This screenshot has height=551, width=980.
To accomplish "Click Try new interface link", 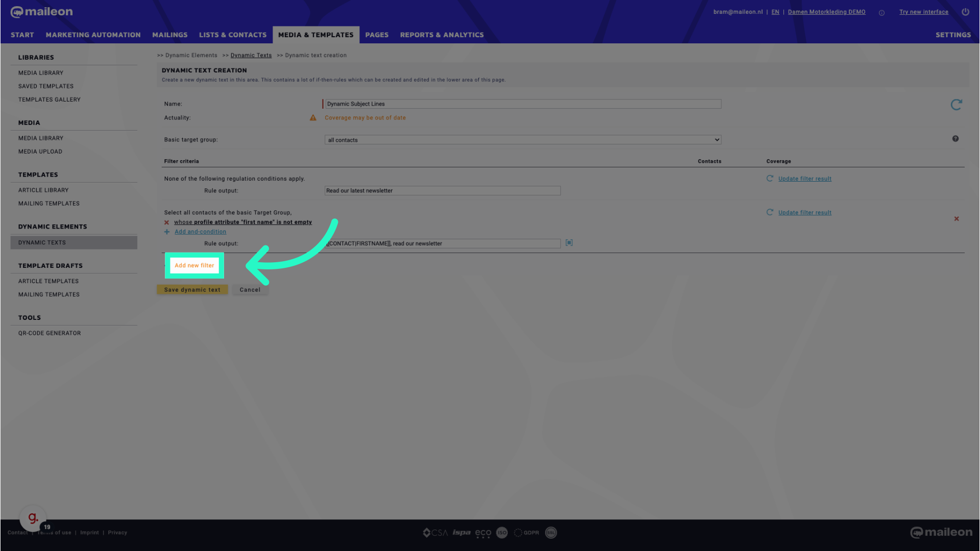I will pyautogui.click(x=924, y=12).
